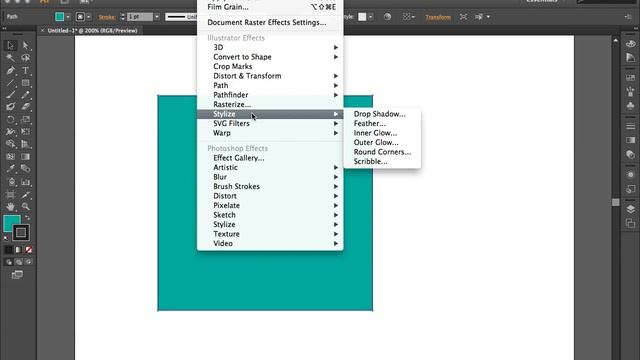Open the Brushes panel icon

click(x=631, y=91)
